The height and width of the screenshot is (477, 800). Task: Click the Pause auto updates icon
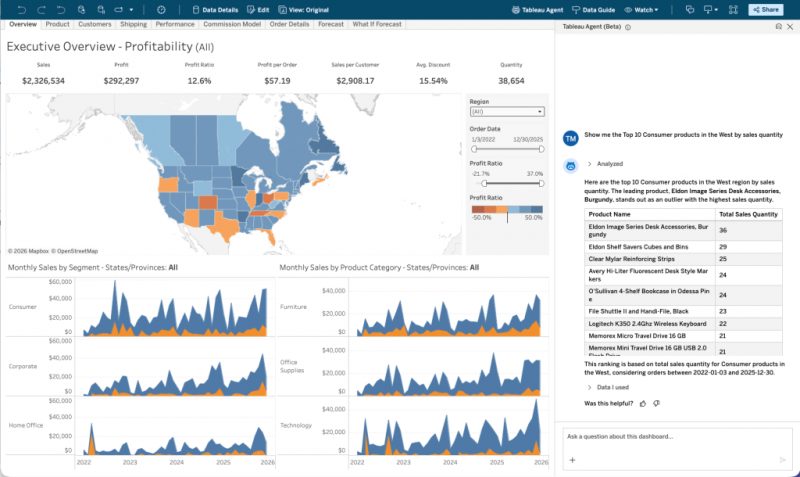(101, 10)
